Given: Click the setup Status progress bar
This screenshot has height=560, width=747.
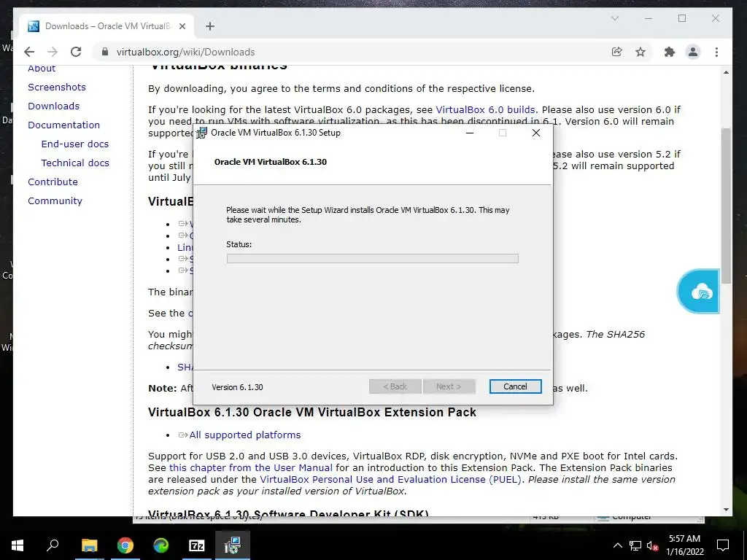Looking at the screenshot, I should pos(373,259).
